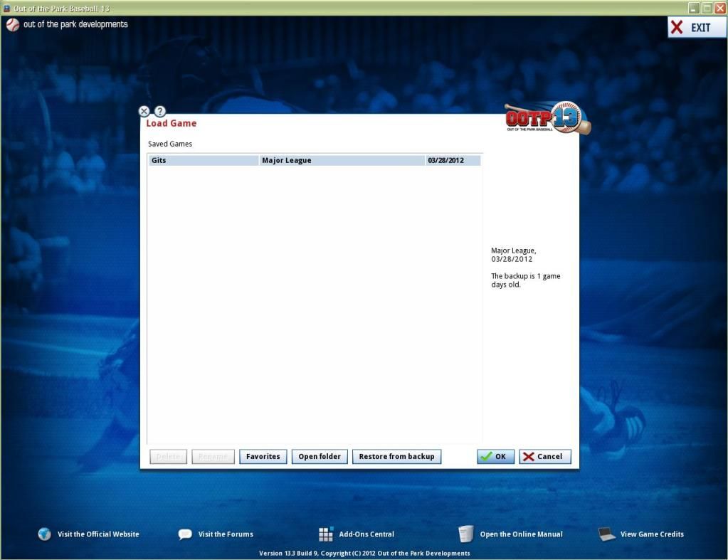Click the baseball logo at top left

click(x=13, y=25)
